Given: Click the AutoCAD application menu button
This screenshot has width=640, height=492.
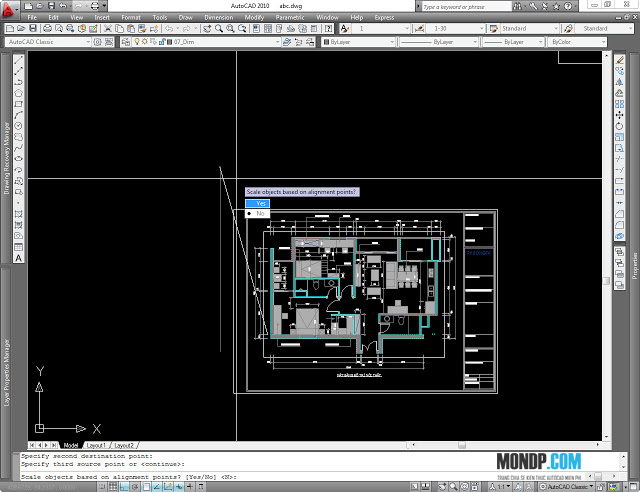Looking at the screenshot, I should point(9,9).
